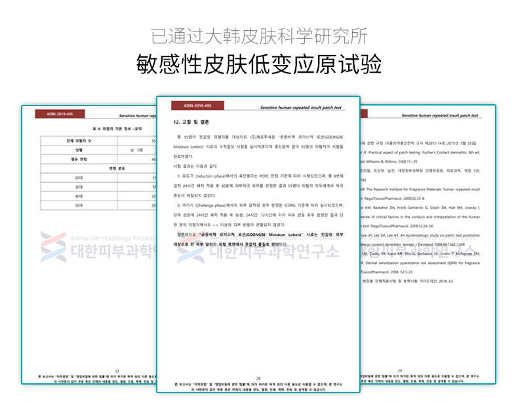Select the red KDRI-2019-495 tag on left page

coord(60,114)
